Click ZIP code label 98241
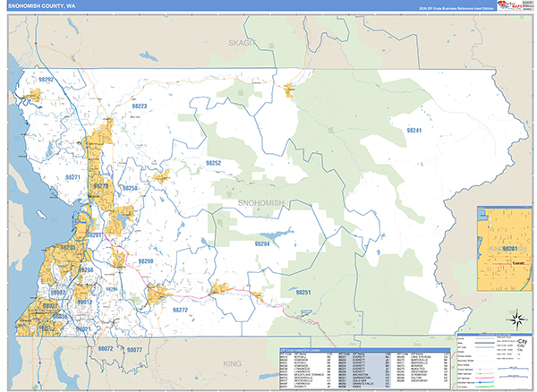Screen dimensions: 537x392 pos(414,131)
